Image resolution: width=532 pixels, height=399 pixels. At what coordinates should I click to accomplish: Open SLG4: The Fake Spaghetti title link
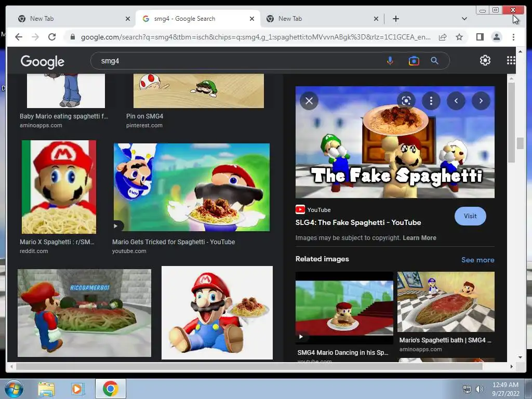[x=358, y=222]
